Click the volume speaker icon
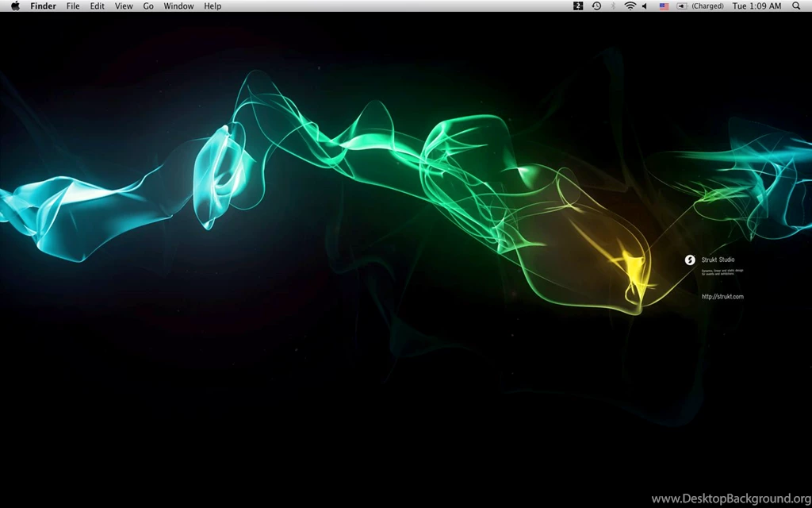 (x=645, y=6)
